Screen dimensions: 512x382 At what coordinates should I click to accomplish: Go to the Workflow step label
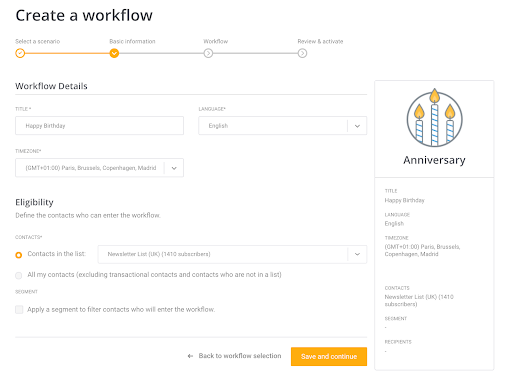[x=216, y=41]
